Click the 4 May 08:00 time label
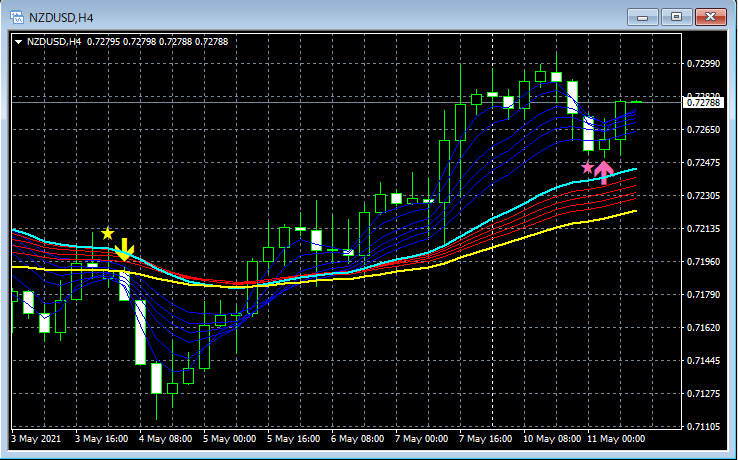This screenshot has height=460, width=739. pyautogui.click(x=165, y=439)
